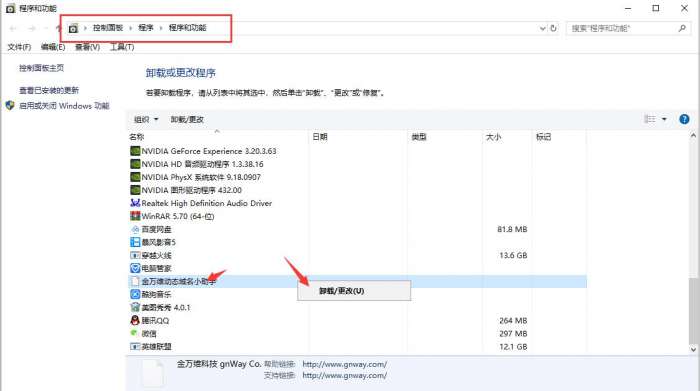The image size is (700, 391).
Task: Open the 编辑(E) menu
Action: point(53,47)
